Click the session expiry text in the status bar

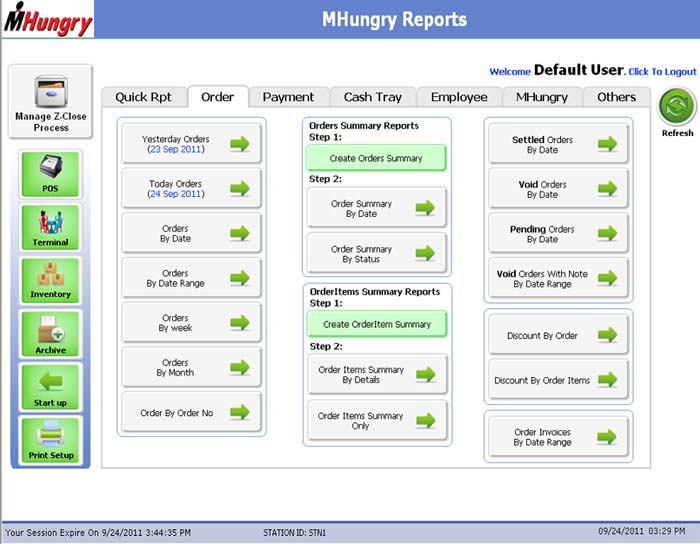click(x=98, y=532)
